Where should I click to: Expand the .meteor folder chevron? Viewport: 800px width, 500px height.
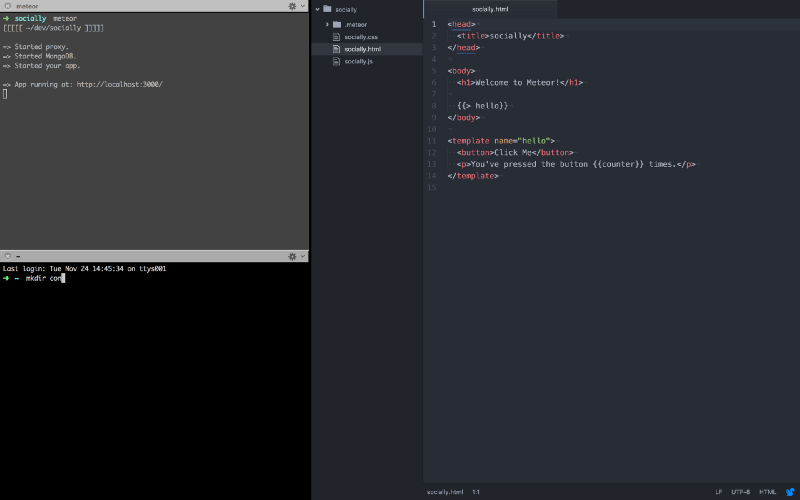click(x=327, y=24)
